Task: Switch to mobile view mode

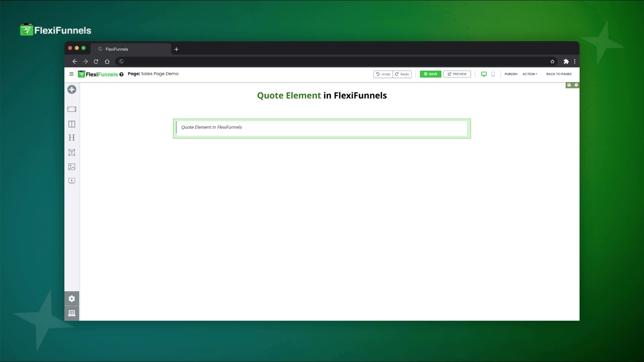Action: coord(493,74)
